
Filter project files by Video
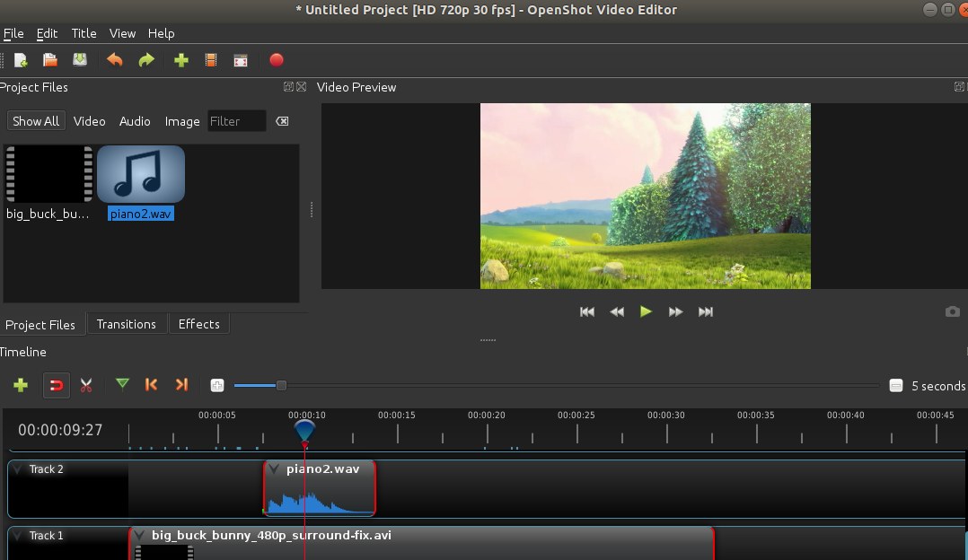pyautogui.click(x=90, y=121)
